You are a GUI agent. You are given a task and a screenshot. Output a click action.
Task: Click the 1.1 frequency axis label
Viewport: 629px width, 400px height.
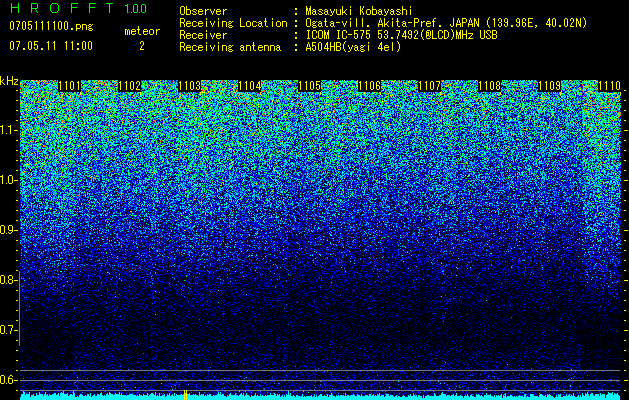9,130
